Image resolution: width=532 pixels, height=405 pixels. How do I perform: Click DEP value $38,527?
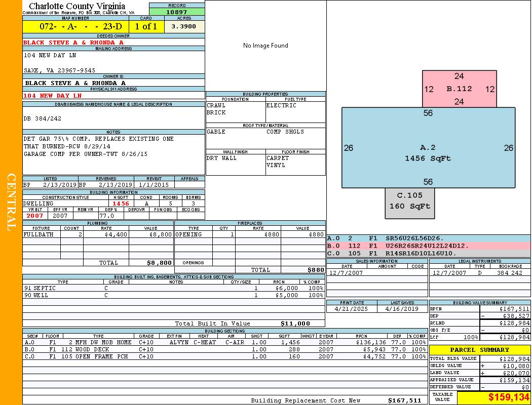516,316
